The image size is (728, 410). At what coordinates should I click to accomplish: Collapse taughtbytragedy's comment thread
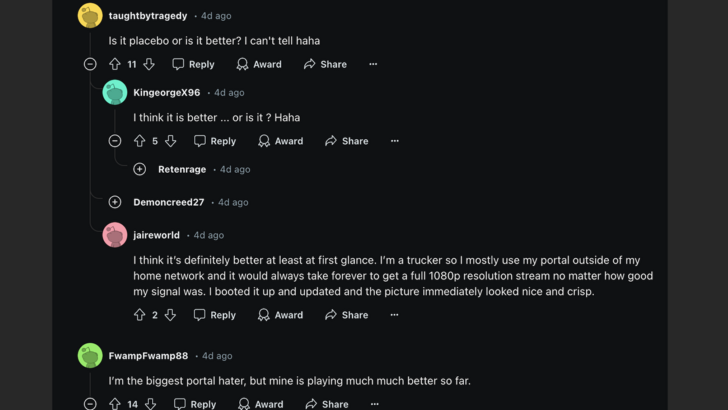(90, 64)
